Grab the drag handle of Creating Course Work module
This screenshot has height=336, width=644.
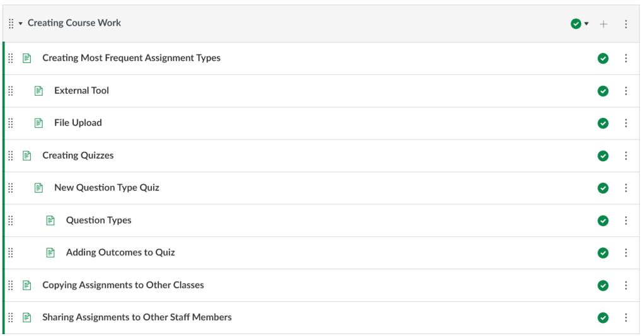pyautogui.click(x=11, y=23)
